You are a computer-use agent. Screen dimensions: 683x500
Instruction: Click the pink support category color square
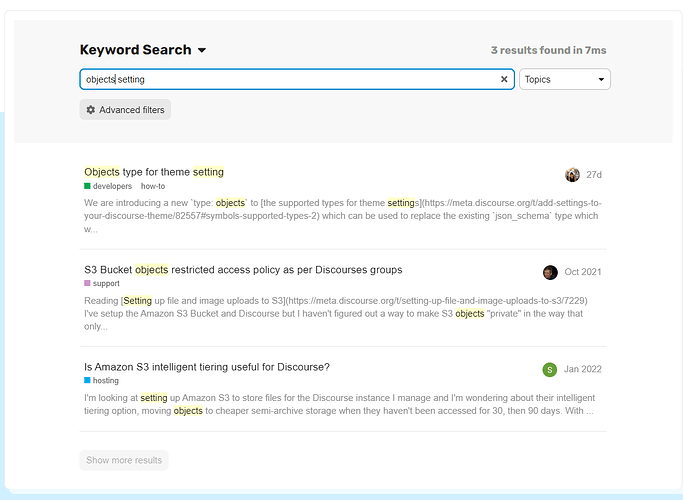click(x=87, y=283)
